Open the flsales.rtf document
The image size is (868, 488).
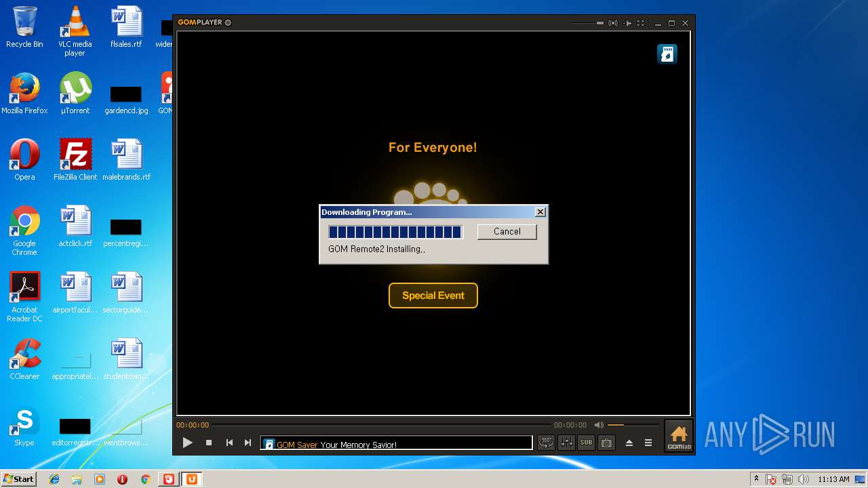coord(126,27)
